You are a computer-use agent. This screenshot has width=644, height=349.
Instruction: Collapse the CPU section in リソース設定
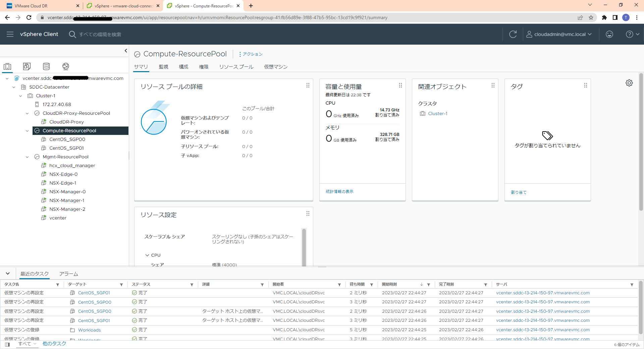pos(147,255)
